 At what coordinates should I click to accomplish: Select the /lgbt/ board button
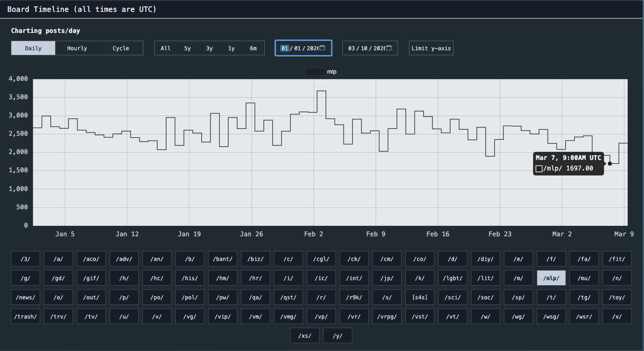453,278
